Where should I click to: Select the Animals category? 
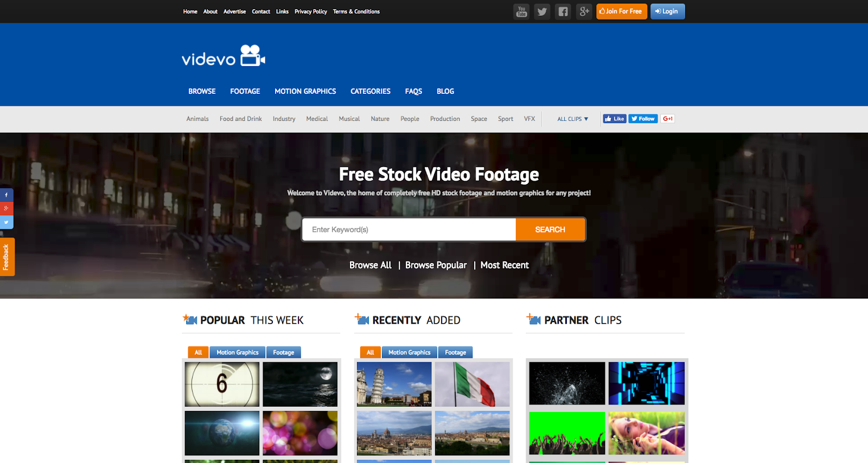(197, 119)
